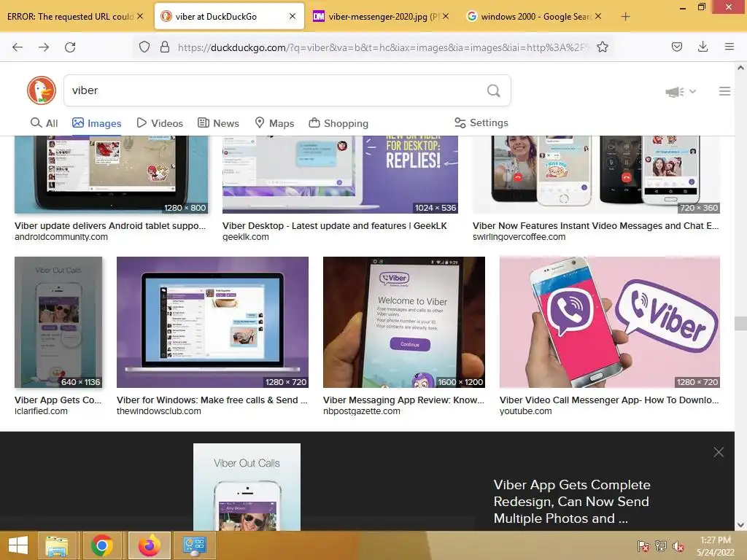Click the DuckDuckGo logo
747x560 pixels.
[x=42, y=90]
